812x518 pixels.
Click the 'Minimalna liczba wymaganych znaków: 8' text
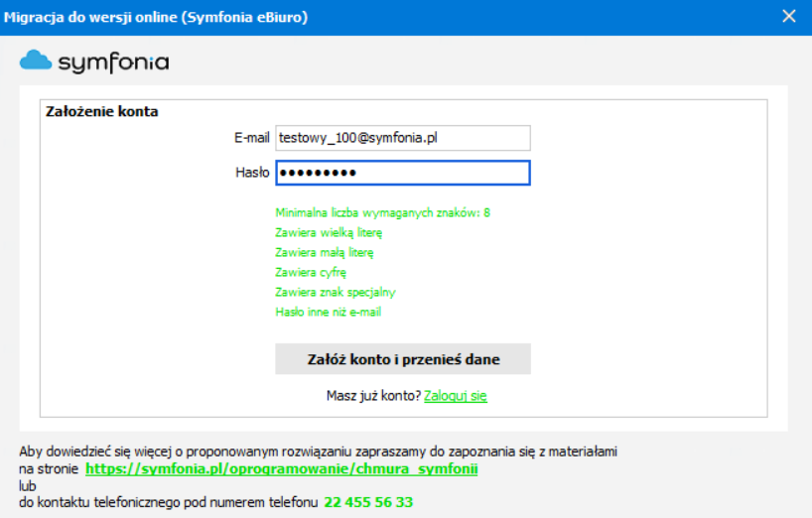click(x=382, y=212)
